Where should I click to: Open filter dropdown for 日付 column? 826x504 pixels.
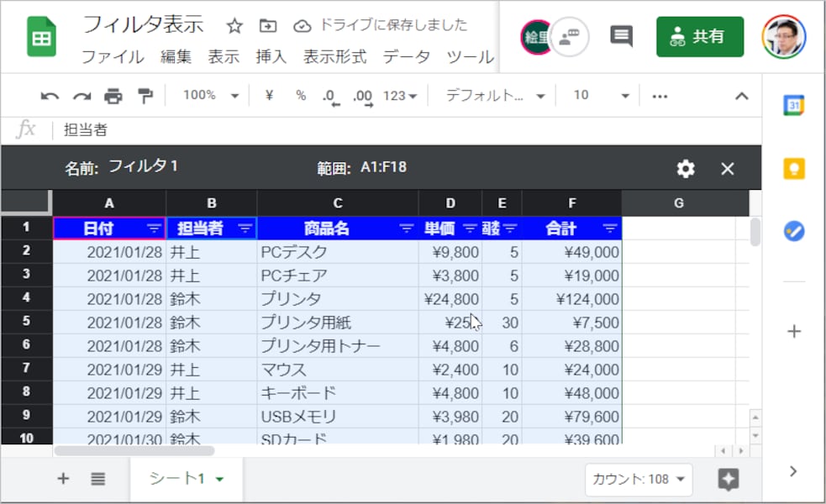point(154,228)
